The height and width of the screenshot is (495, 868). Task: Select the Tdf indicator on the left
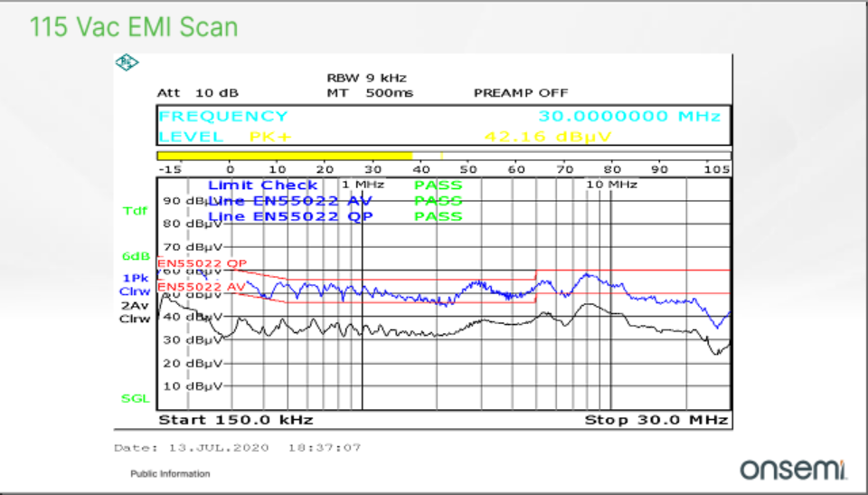tap(134, 211)
